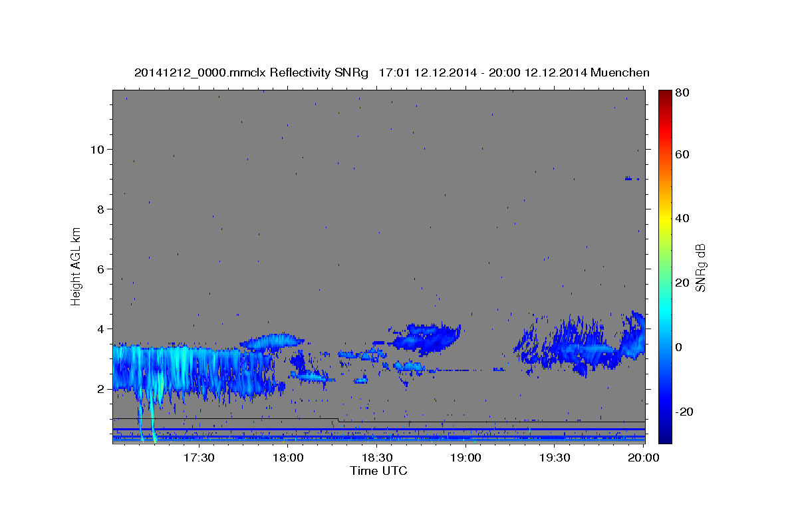Click the colorbar value 0
This screenshot has height=532, width=798.
(679, 347)
